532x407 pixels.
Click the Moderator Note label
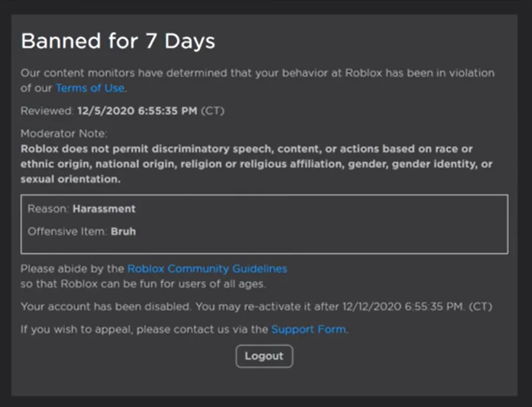tap(64, 134)
